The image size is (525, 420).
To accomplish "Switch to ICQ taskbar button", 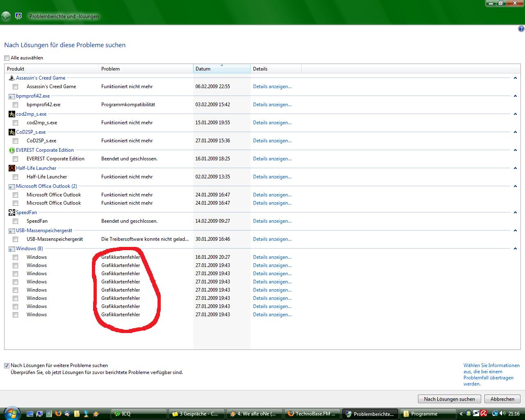I will [139, 414].
